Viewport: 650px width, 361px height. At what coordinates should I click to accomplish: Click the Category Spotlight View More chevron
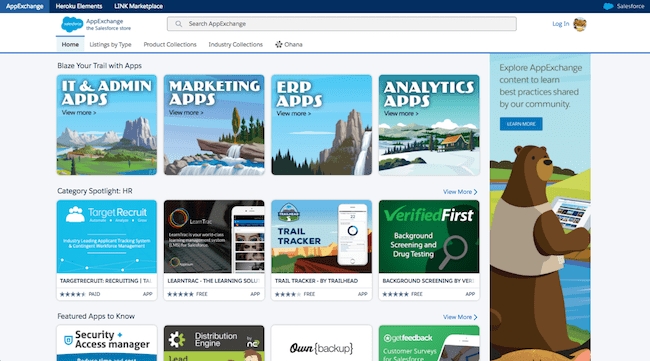pyautogui.click(x=475, y=192)
